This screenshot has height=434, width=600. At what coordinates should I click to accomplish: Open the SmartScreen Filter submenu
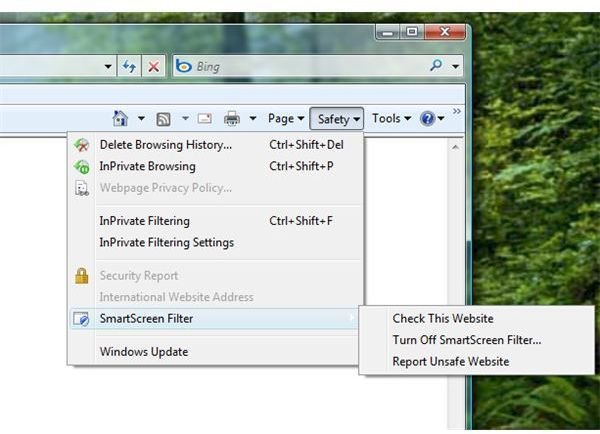coord(215,319)
